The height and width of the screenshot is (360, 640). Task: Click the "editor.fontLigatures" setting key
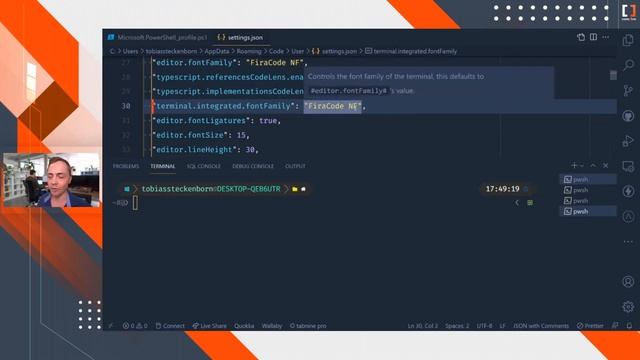click(x=201, y=120)
